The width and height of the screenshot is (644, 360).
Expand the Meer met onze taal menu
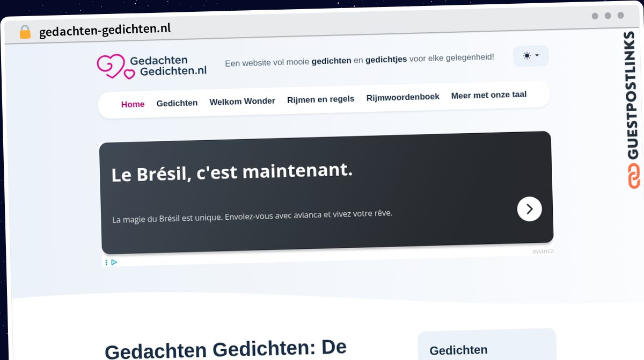(488, 95)
